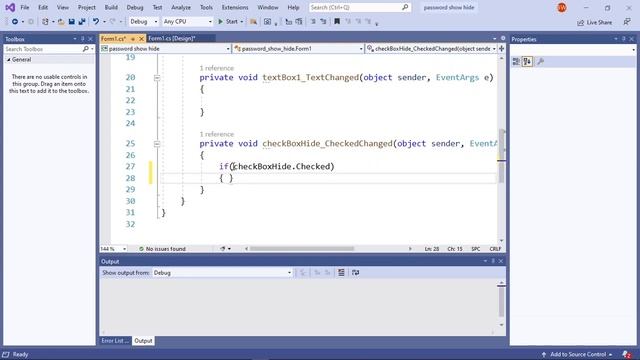Click the 'No issues found' status indicator
The height and width of the screenshot is (360, 640).
click(162, 249)
